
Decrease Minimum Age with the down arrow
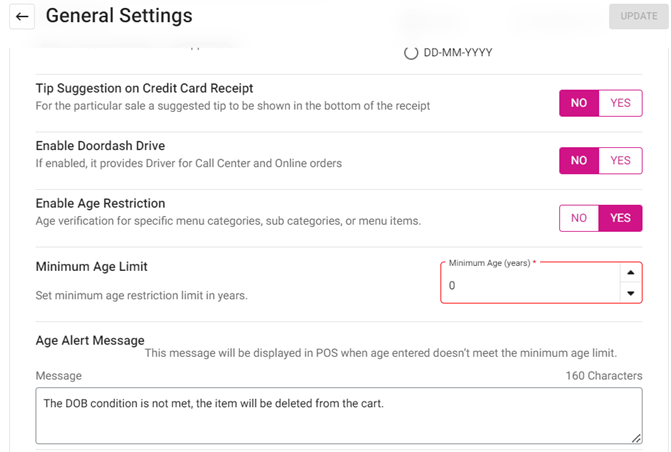[x=629, y=293]
